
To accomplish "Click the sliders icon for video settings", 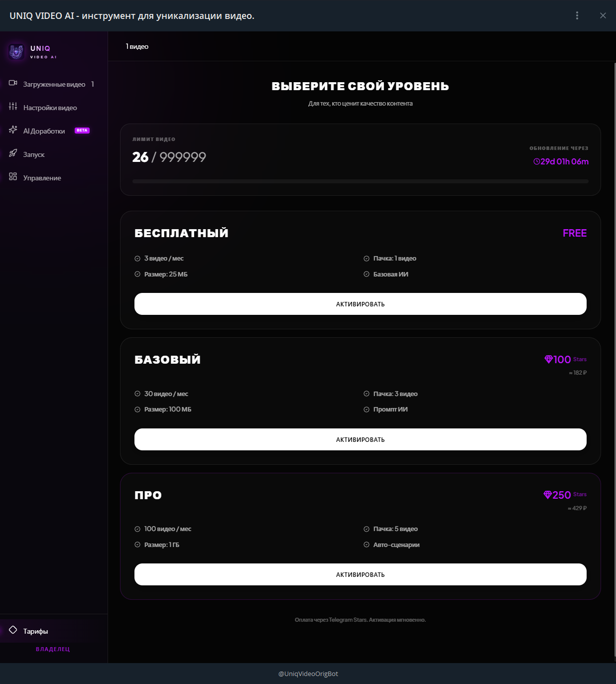I will 13,107.
